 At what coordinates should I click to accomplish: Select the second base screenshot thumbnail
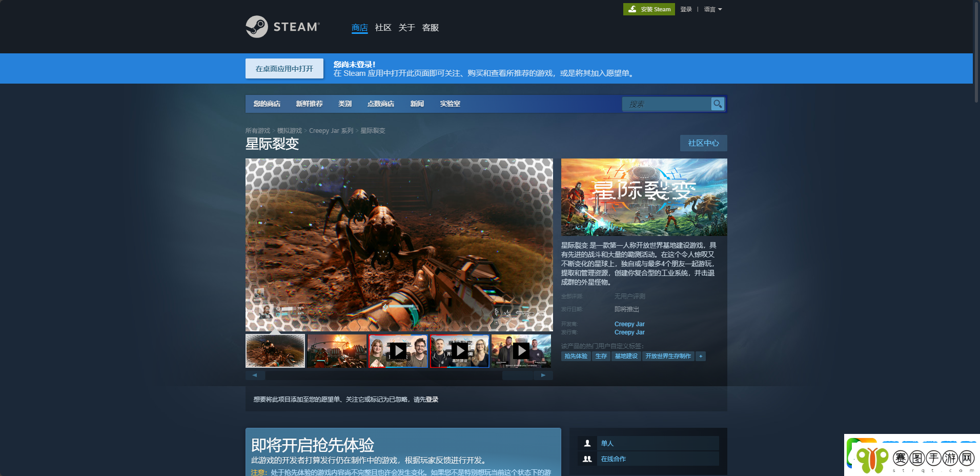pyautogui.click(x=337, y=351)
